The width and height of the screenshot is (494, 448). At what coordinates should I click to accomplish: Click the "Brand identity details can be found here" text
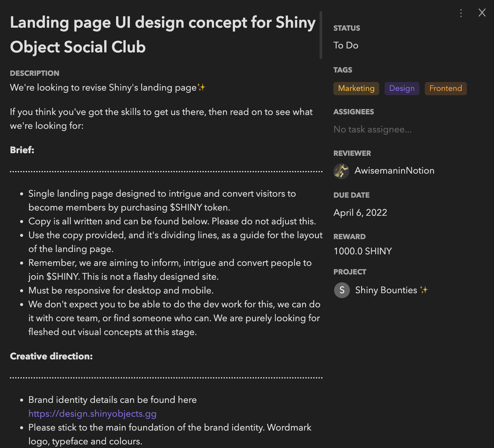click(x=112, y=400)
